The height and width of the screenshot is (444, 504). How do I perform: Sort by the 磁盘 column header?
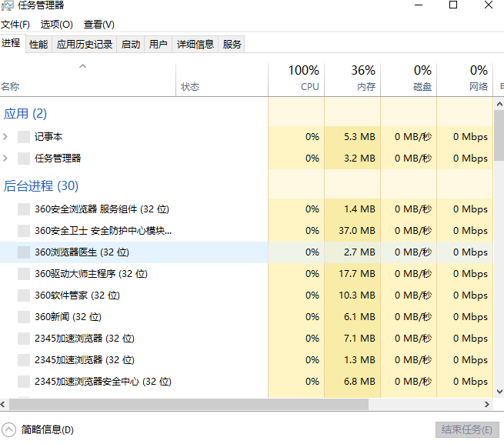409,80
